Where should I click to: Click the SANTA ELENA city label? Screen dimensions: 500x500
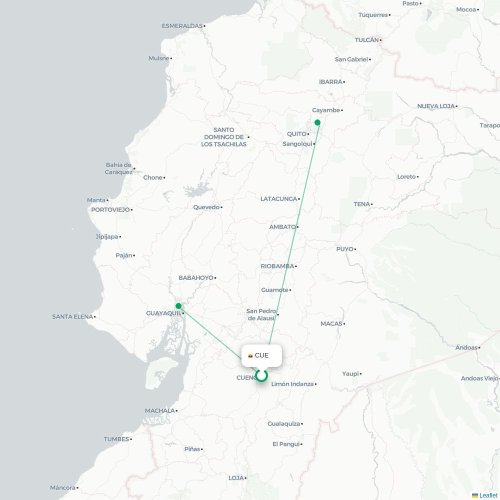72,316
